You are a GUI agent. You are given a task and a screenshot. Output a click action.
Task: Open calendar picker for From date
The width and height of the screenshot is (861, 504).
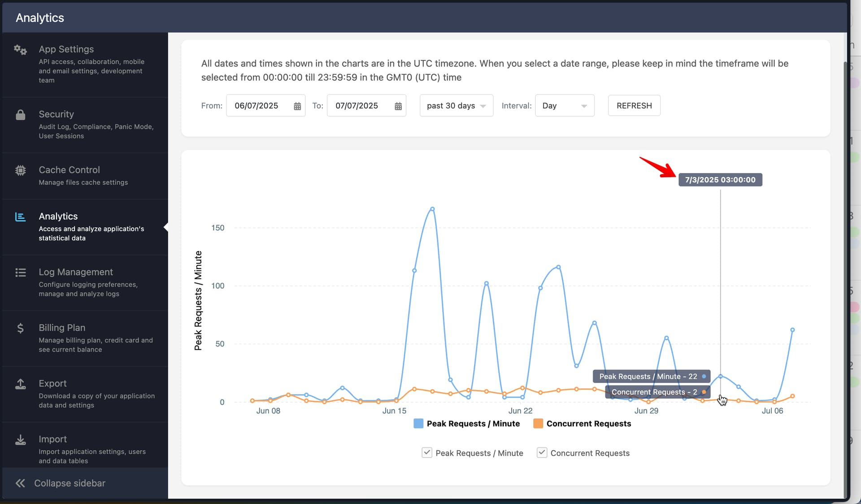click(x=297, y=106)
